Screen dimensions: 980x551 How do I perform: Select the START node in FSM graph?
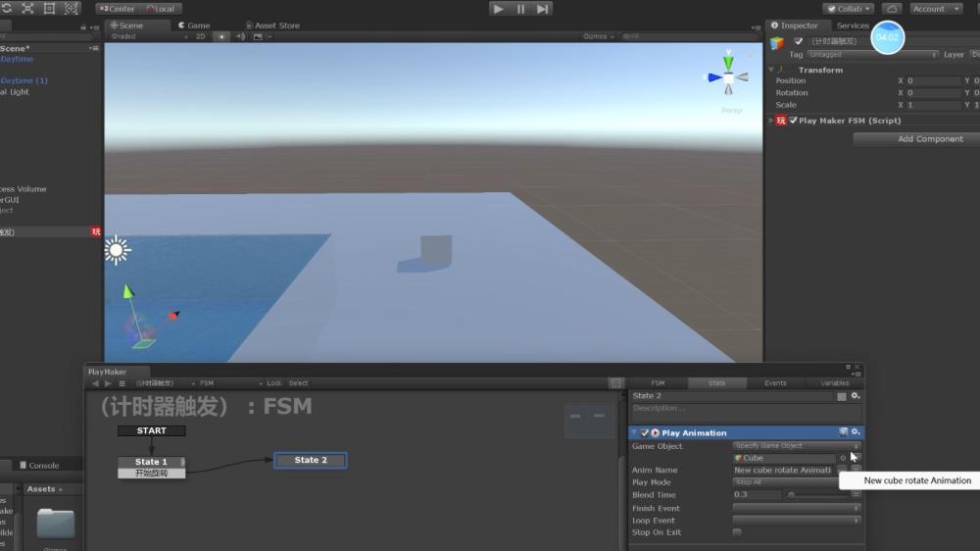pyautogui.click(x=151, y=431)
